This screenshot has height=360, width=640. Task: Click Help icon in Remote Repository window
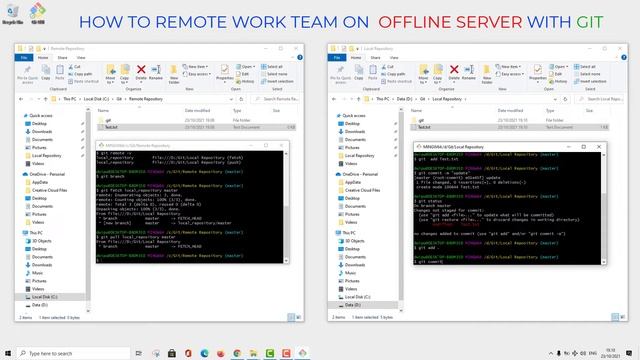coord(300,58)
